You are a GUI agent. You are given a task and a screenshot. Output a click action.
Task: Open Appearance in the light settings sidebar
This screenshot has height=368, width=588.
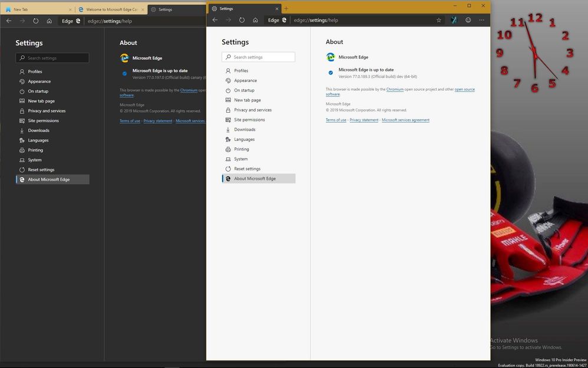click(259, 80)
